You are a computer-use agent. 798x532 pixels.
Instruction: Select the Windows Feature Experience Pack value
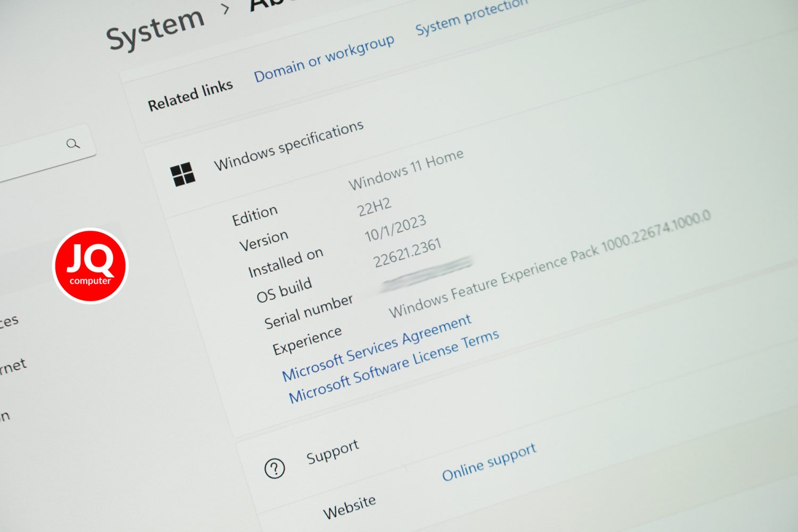[550, 264]
